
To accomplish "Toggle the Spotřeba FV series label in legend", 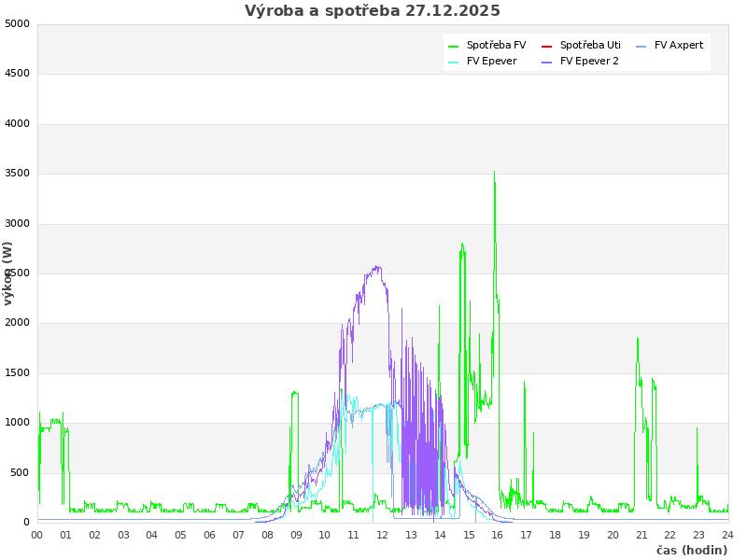I will (496, 46).
